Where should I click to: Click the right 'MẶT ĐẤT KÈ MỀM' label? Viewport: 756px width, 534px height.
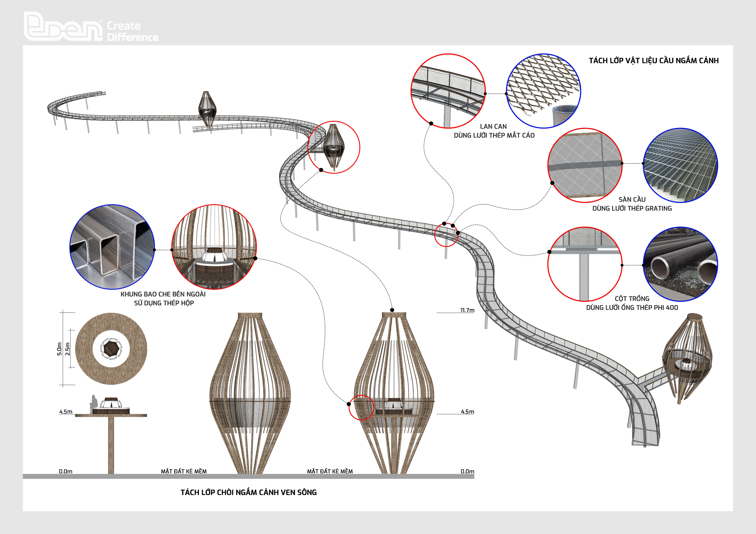pos(330,471)
